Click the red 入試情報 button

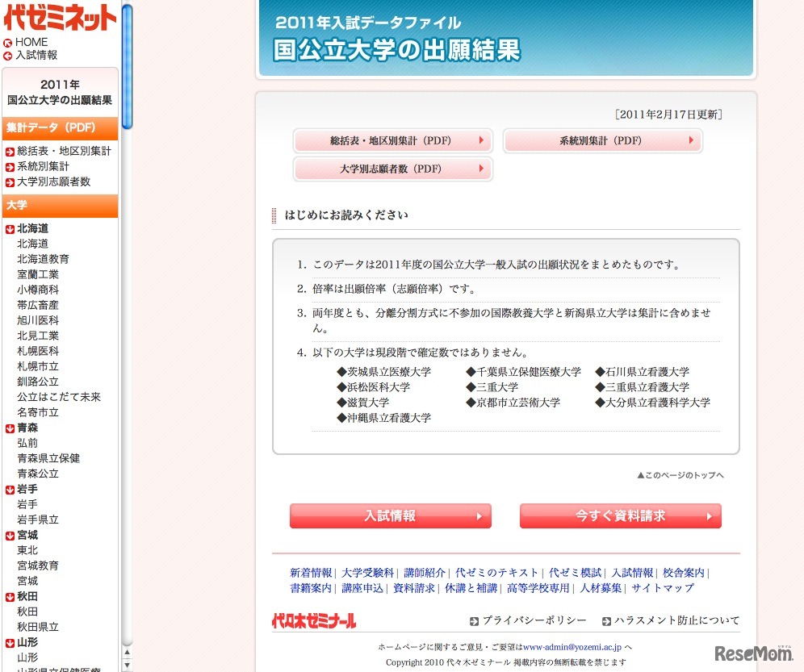coord(390,515)
